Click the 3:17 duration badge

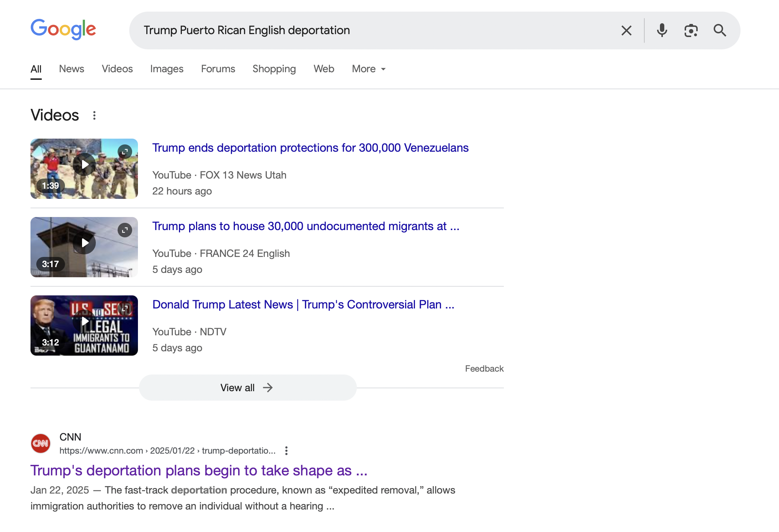coord(50,264)
